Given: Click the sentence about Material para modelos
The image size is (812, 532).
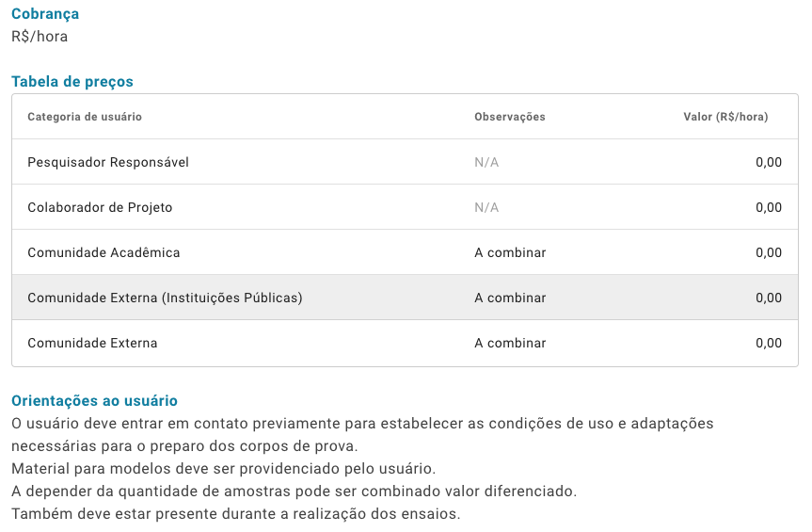Looking at the screenshot, I should [x=223, y=468].
